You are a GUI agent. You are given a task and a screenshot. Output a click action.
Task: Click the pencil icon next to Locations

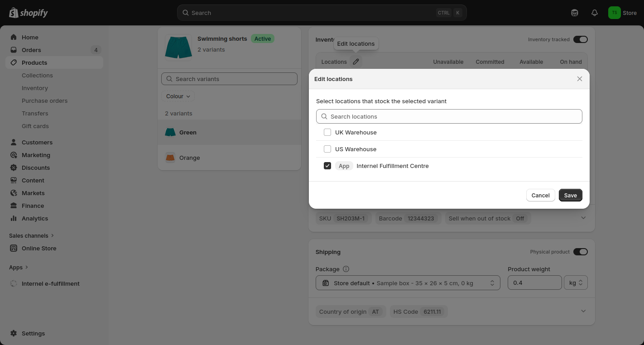tap(356, 62)
